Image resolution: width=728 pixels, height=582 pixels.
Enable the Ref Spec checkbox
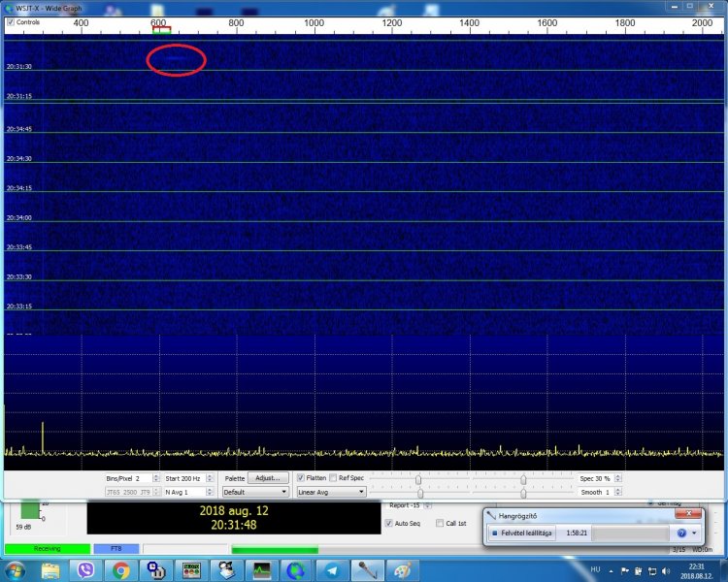tap(333, 478)
